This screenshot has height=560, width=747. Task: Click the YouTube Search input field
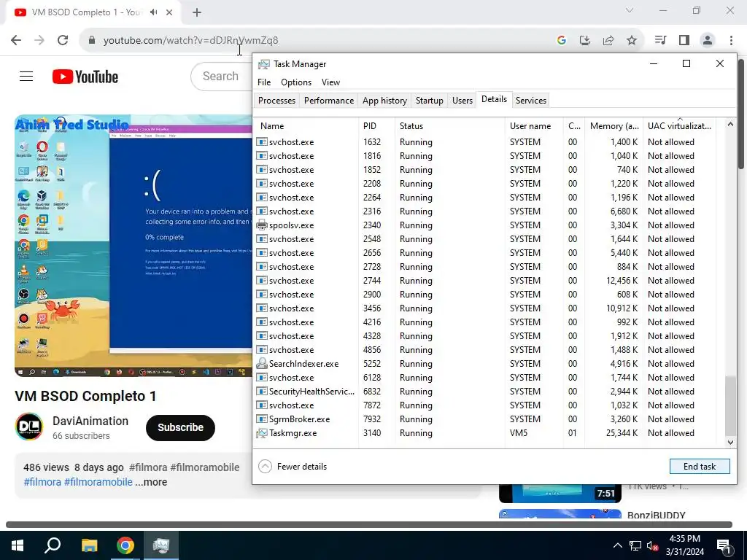pos(222,76)
